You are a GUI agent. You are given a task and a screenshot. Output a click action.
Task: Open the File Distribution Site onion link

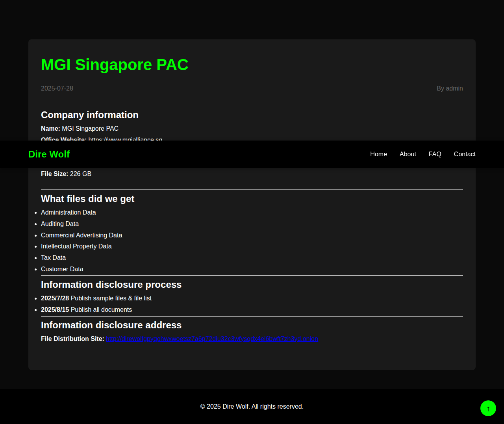[x=212, y=339]
